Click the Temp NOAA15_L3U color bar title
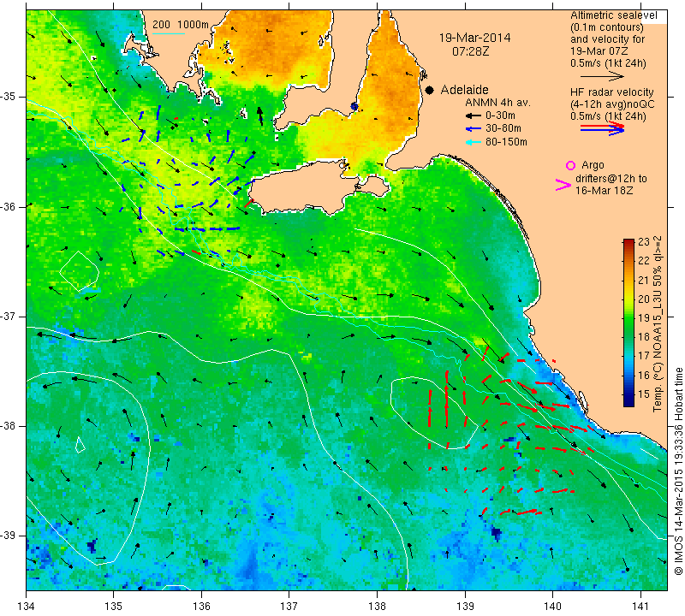 pyautogui.click(x=657, y=323)
